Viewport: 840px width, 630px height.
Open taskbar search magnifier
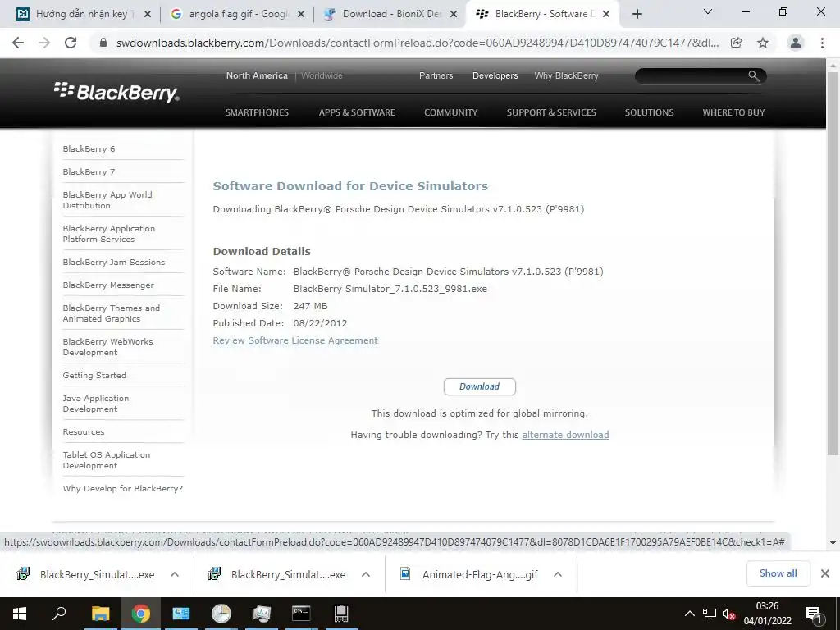[59, 614]
